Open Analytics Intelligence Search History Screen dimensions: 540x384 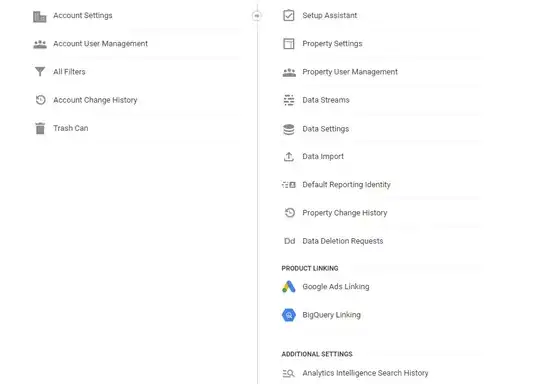click(365, 373)
